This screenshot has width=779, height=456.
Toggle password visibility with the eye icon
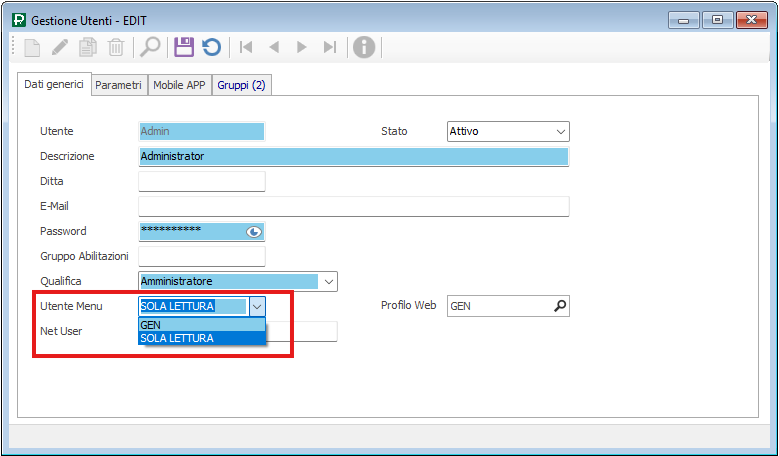[x=254, y=232]
